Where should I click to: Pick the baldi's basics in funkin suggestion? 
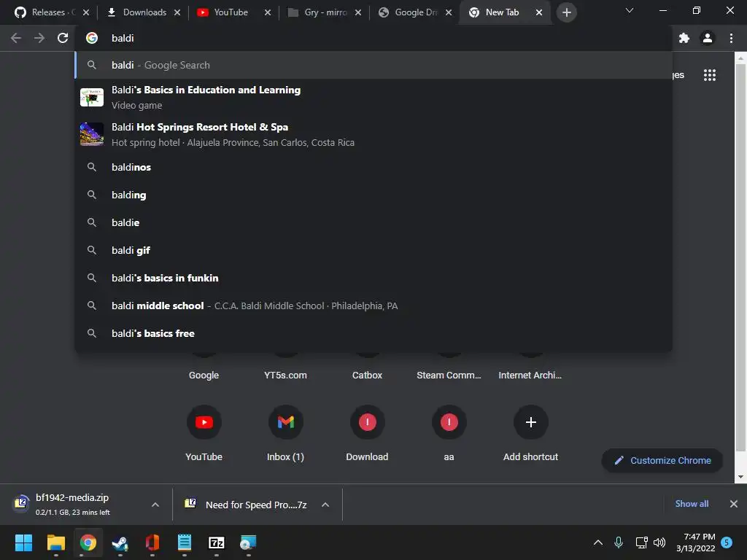(x=373, y=278)
